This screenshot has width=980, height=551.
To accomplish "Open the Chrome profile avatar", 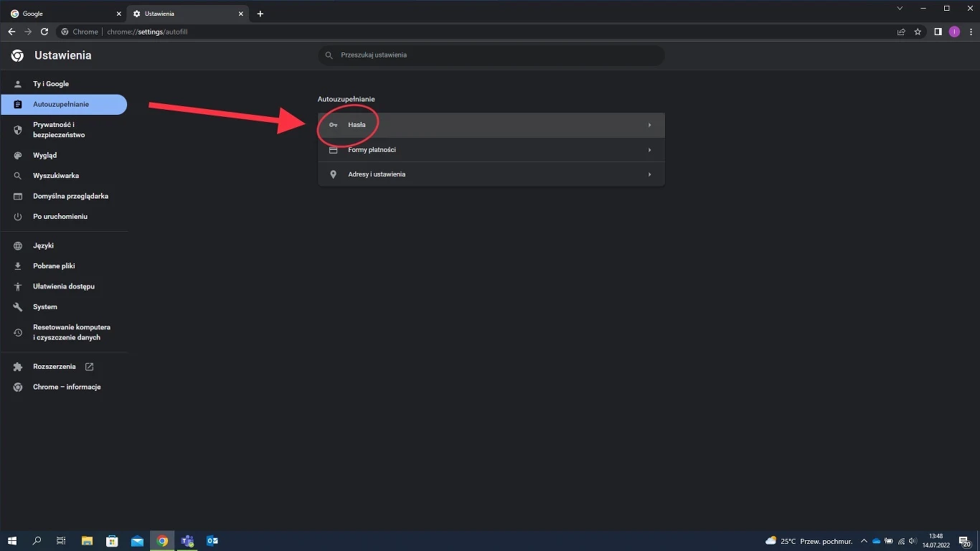I will (954, 32).
